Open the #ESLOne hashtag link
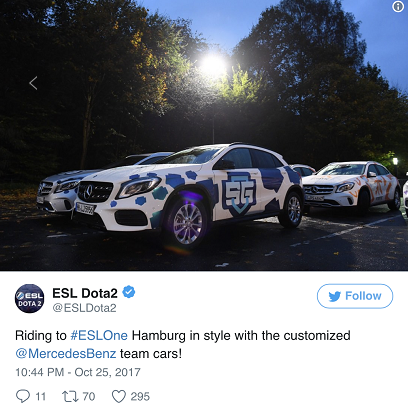Viewport: 408px width, 411px height. coord(99,335)
